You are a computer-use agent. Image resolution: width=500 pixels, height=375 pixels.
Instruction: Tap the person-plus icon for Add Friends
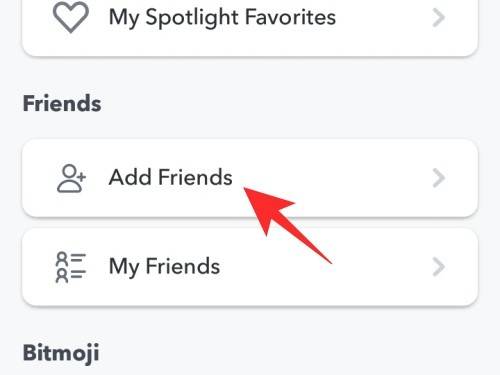tap(71, 179)
